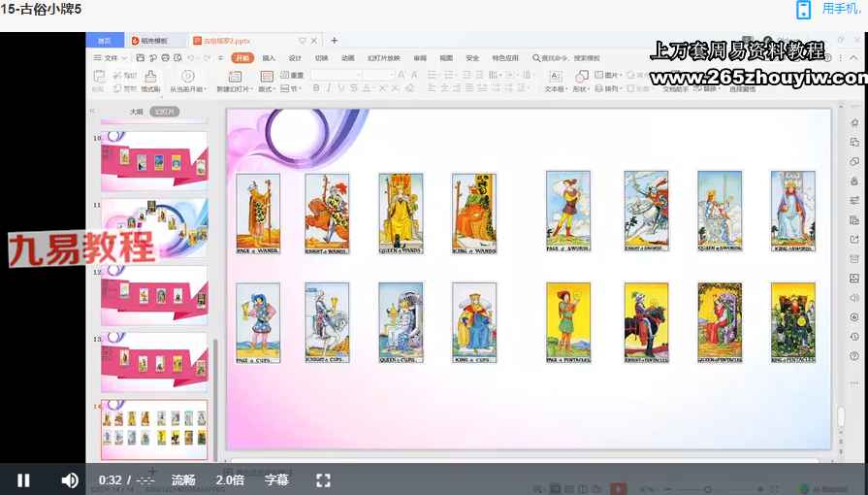Click the 形状 shapes icon
The height and width of the screenshot is (495, 868).
coord(581,76)
